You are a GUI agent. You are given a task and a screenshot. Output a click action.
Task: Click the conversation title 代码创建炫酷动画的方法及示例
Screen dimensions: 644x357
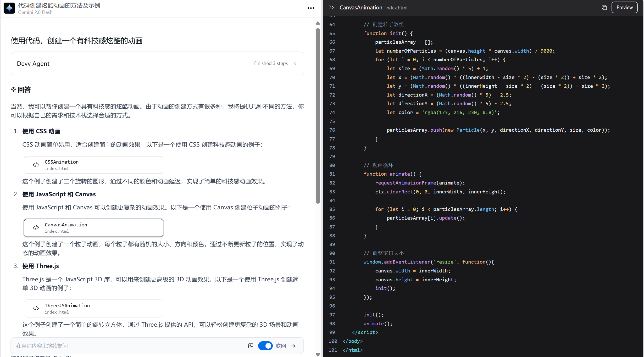59,5
